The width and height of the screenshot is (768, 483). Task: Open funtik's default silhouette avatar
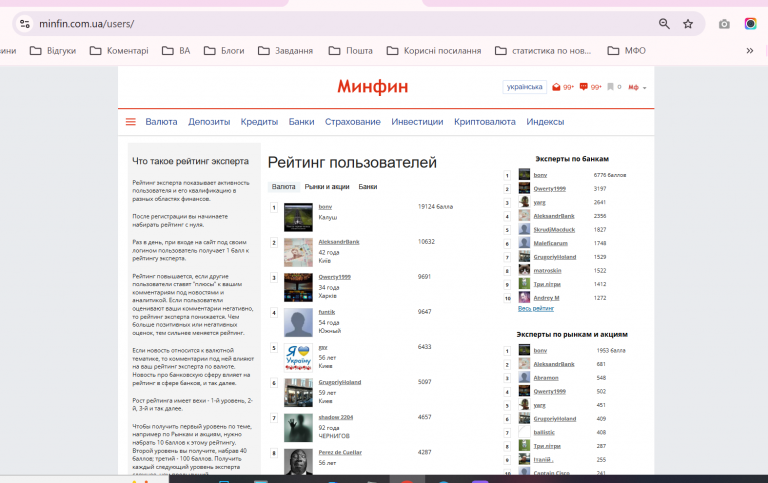[298, 322]
